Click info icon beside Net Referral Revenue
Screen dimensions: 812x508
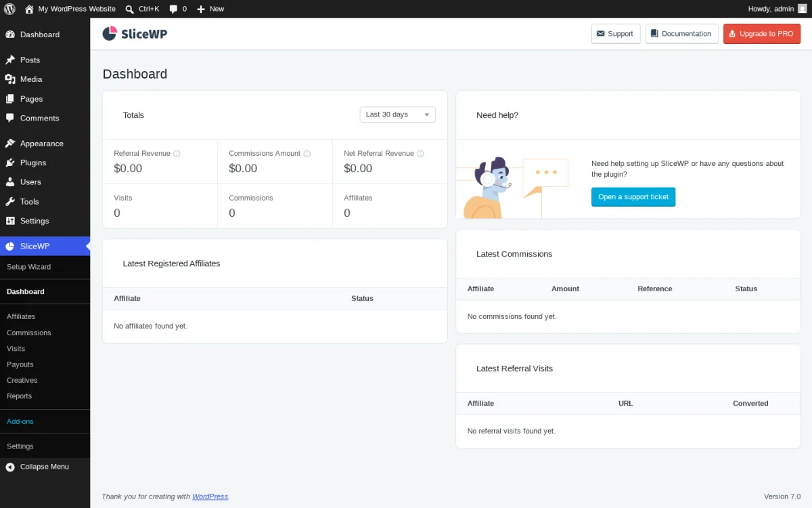pyautogui.click(x=420, y=154)
